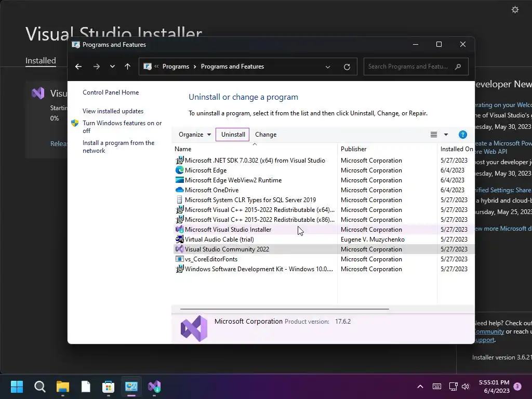This screenshot has height=399, width=532.
Task: Select Visual C++ 2015-2022 Redistributable (x64) icon
Action: pos(179,209)
